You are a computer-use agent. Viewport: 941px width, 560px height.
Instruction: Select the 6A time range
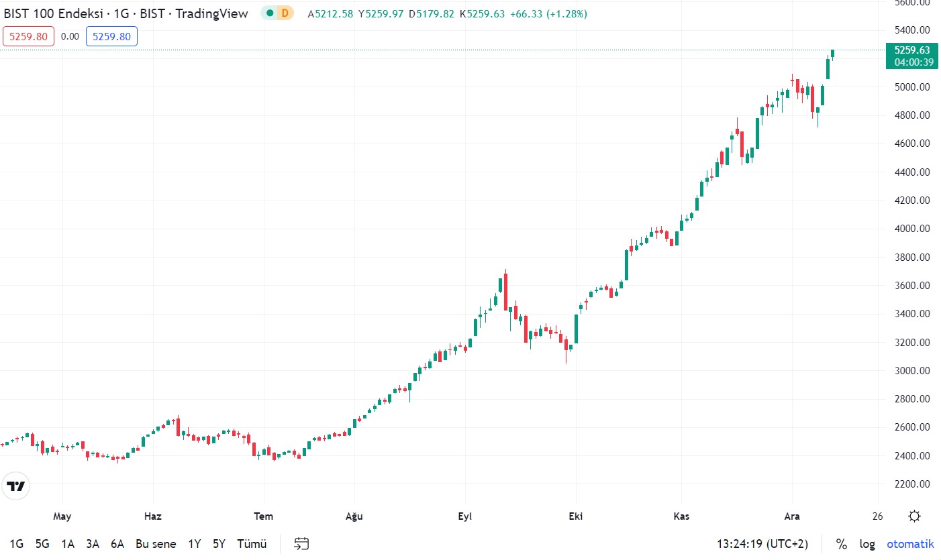point(118,544)
